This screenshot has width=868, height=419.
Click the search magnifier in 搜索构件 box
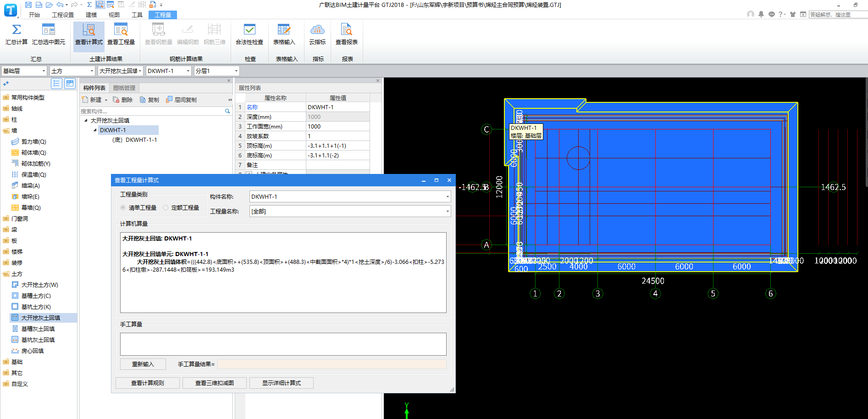coord(227,111)
